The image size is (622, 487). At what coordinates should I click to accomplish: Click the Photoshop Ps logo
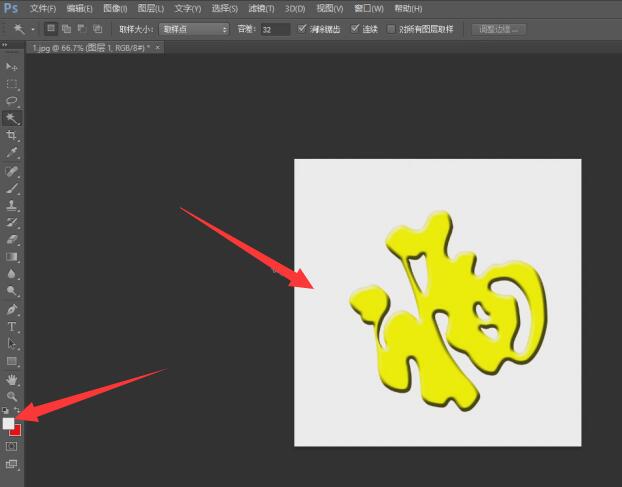pyautogui.click(x=11, y=8)
